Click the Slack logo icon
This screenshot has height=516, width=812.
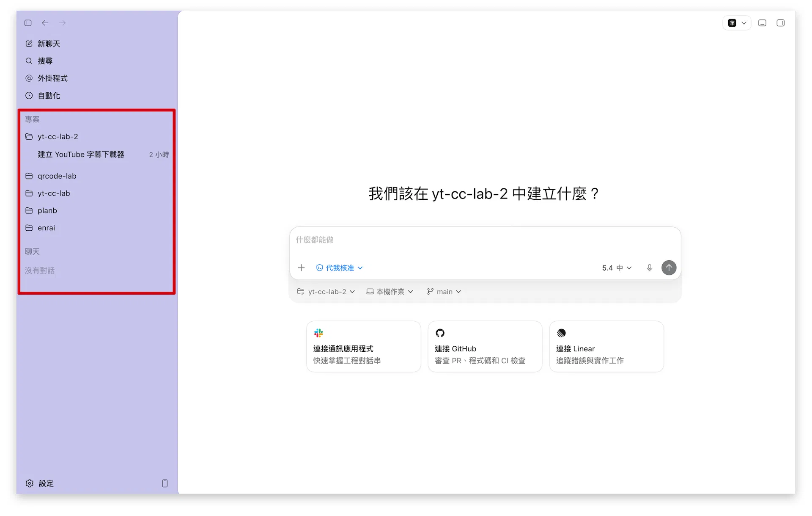pos(318,333)
